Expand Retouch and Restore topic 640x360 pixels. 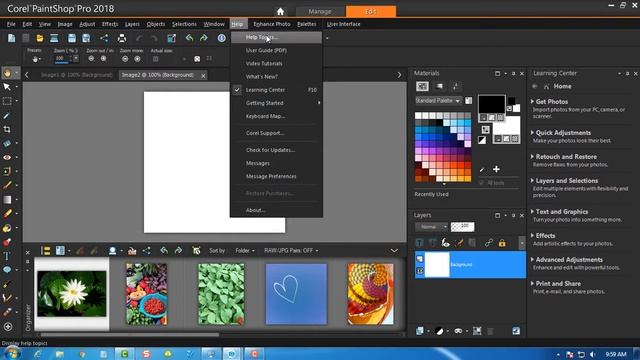(x=566, y=157)
